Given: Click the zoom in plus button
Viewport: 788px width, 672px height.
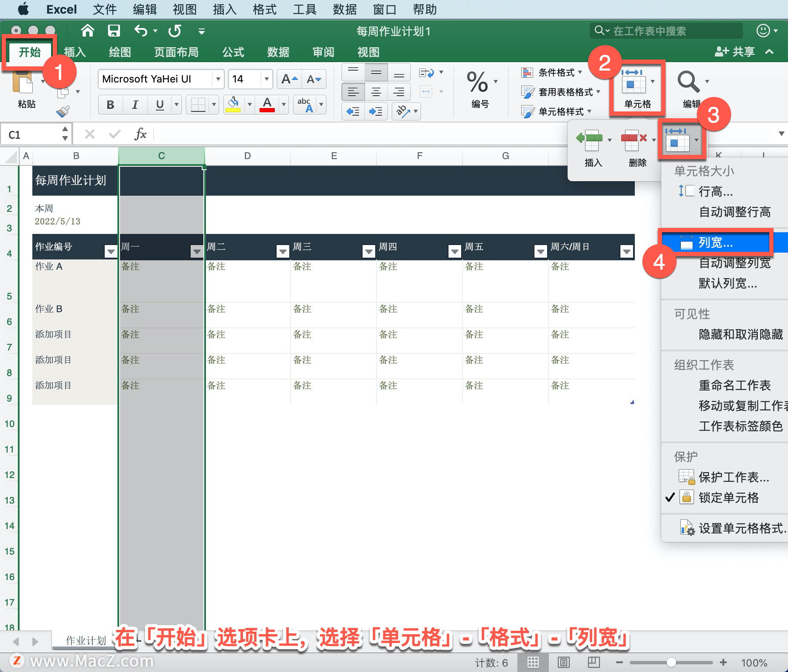Looking at the screenshot, I should pyautogui.click(x=723, y=662).
